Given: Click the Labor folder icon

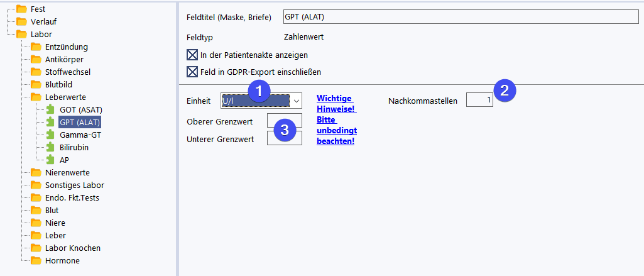Looking at the screenshot, I should (x=21, y=34).
